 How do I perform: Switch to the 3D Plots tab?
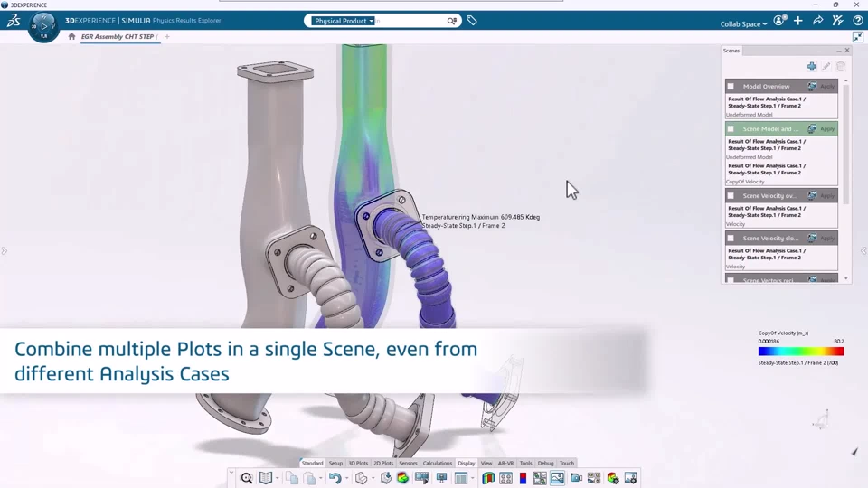(358, 463)
